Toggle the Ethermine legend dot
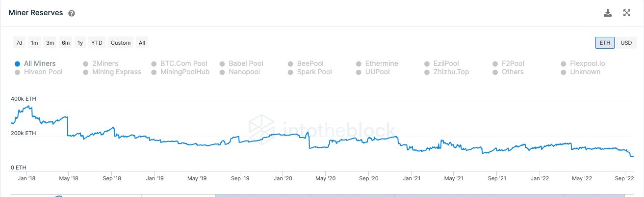This screenshot has height=197, width=644. pyautogui.click(x=359, y=64)
